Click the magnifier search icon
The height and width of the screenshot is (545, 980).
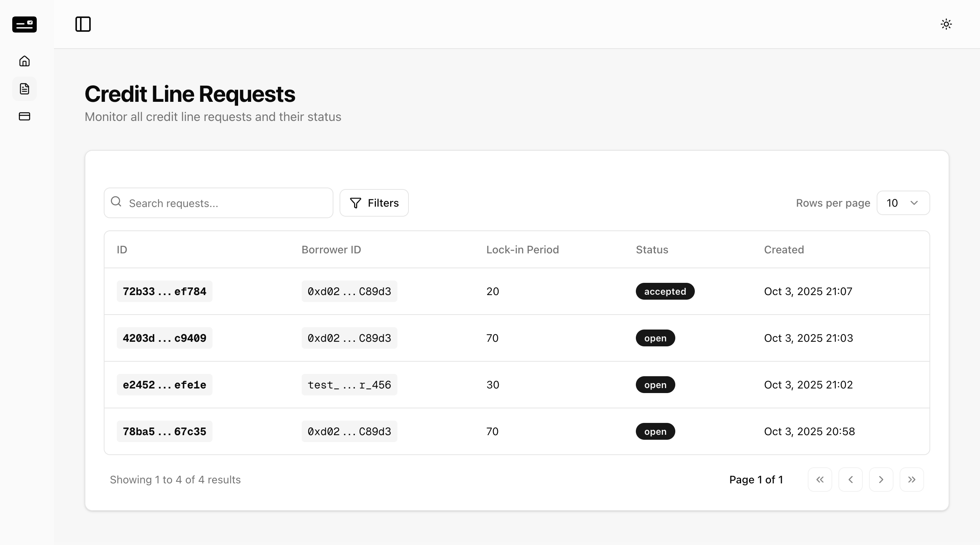(x=116, y=202)
